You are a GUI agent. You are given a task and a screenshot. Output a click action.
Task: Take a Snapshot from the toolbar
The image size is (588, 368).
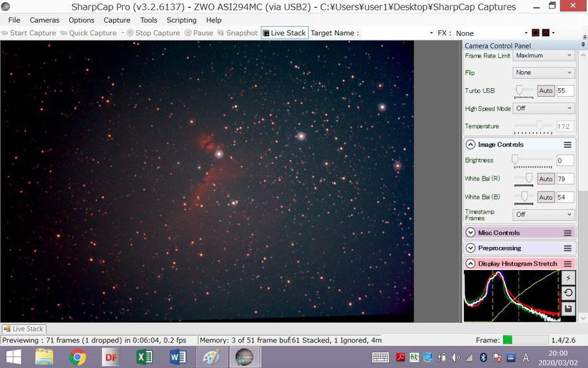pos(237,33)
